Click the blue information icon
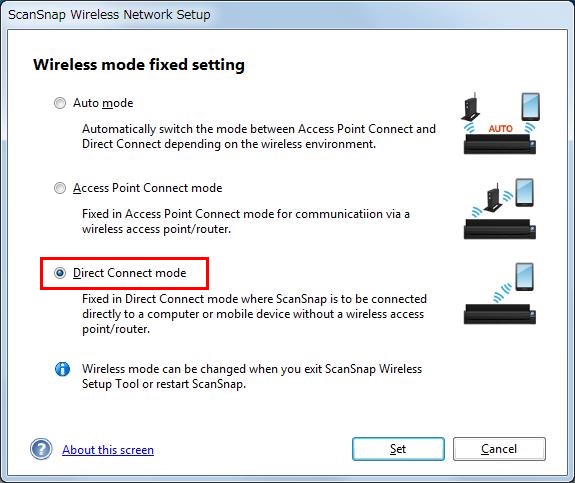Viewport: 575px width, 483px height. pyautogui.click(x=62, y=369)
